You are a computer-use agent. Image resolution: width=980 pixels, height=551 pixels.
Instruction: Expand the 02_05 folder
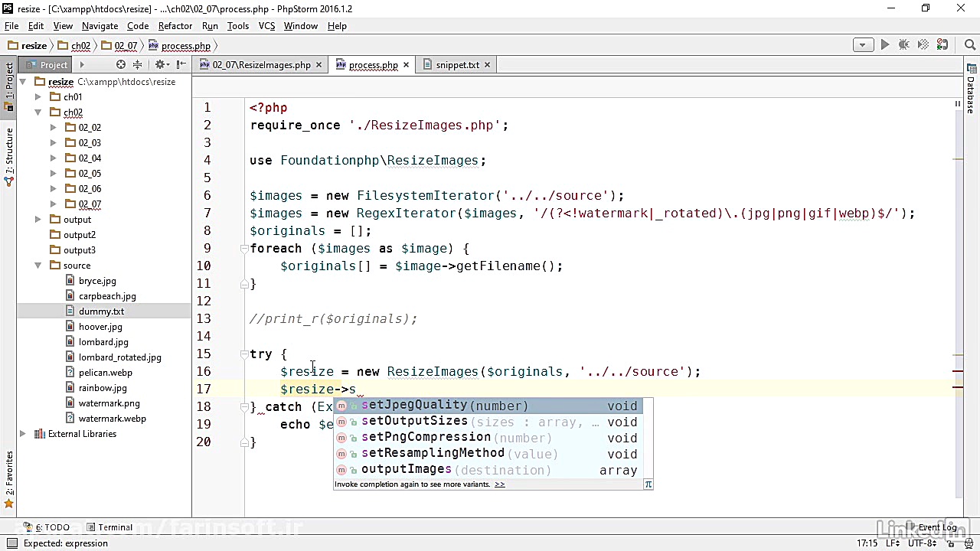tap(53, 174)
